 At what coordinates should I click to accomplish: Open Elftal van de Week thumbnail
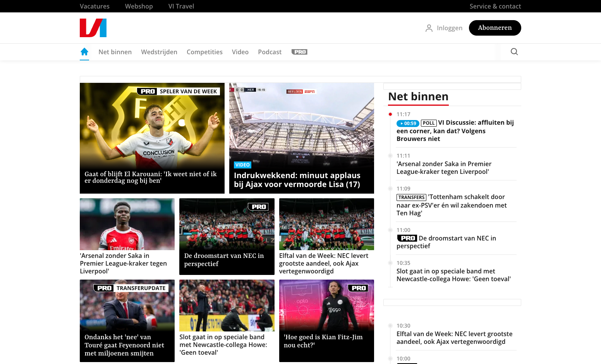(x=326, y=224)
